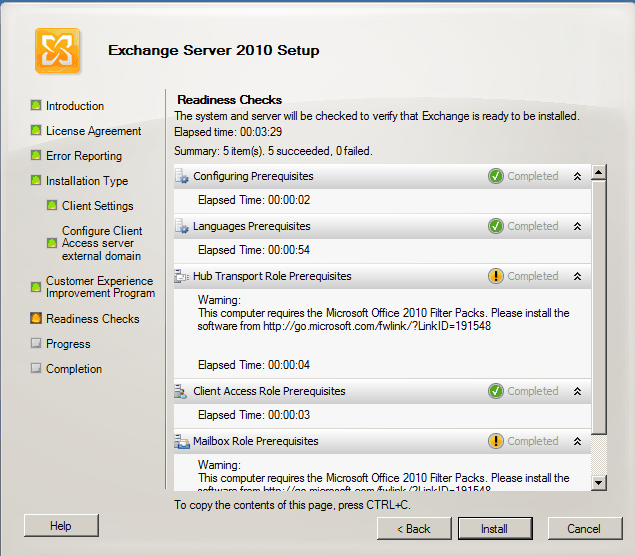
Task: Click green step marker beside License Agreement
Action: click(x=36, y=130)
